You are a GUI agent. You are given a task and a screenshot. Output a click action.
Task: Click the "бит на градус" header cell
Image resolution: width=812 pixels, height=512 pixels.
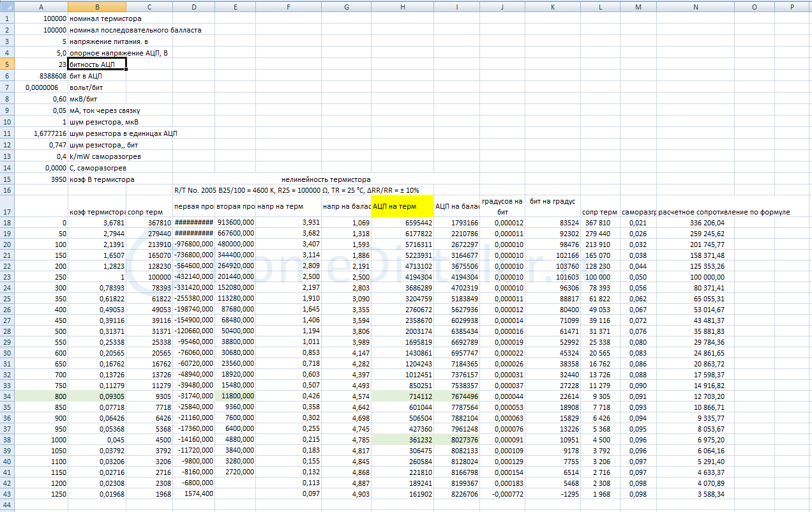coord(552,202)
